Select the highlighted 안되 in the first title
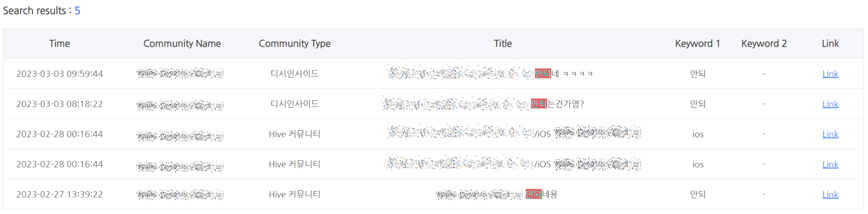 pyautogui.click(x=542, y=74)
